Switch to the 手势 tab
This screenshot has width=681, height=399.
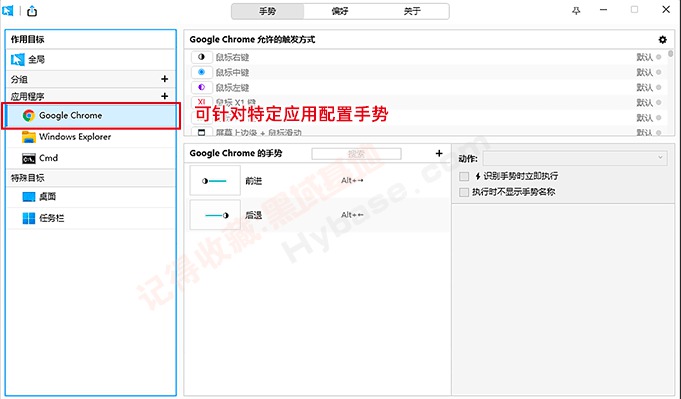click(268, 11)
